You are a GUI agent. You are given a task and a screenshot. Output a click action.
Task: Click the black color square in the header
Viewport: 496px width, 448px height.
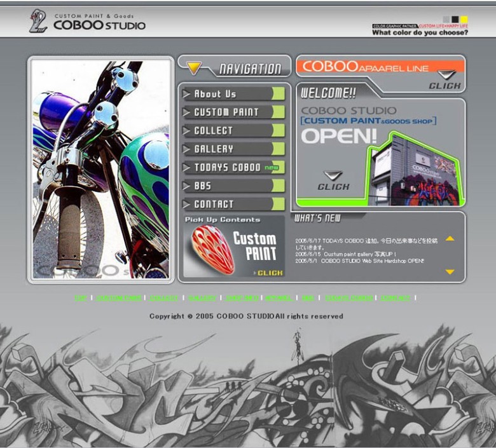(455, 19)
